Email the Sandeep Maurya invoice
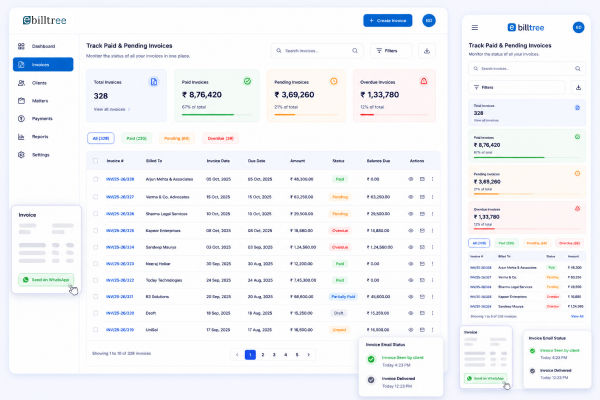Image resolution: width=600 pixels, height=400 pixels. click(x=422, y=247)
